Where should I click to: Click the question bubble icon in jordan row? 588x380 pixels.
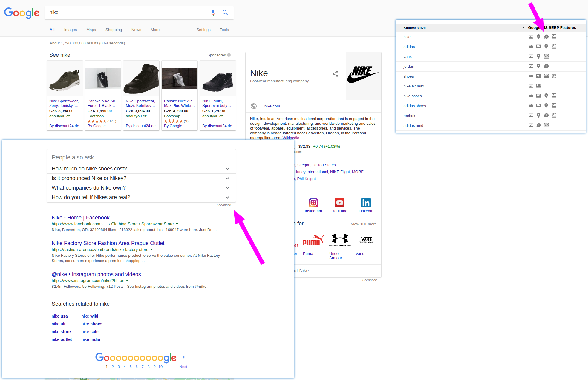[546, 66]
